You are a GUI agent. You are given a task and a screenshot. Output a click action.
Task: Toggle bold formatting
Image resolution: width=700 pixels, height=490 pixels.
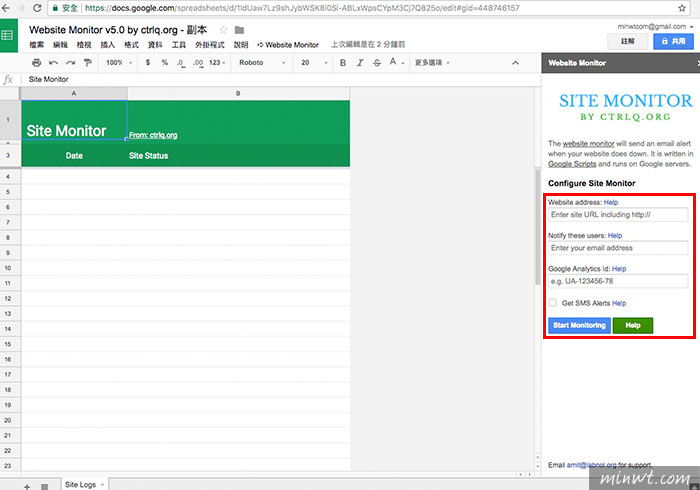point(343,62)
